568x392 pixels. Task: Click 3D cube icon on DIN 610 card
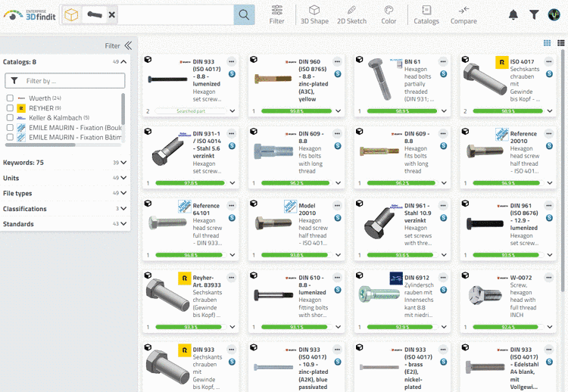coord(254,275)
